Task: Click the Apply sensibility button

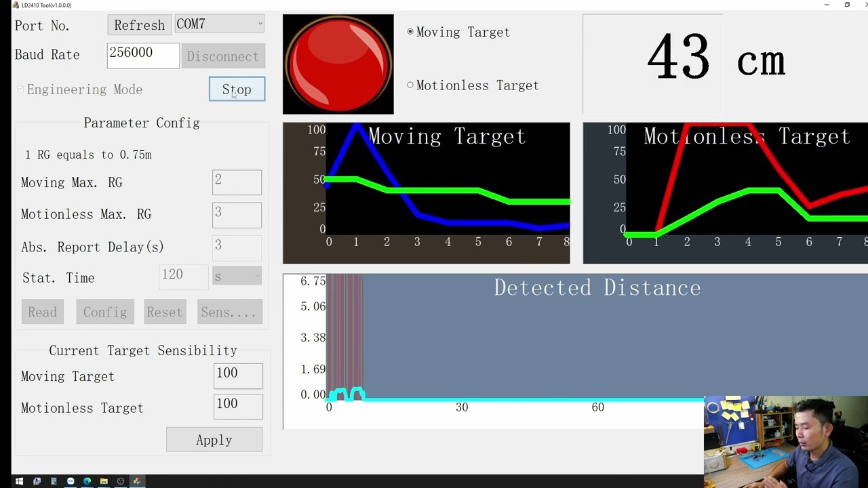Action: pos(214,440)
